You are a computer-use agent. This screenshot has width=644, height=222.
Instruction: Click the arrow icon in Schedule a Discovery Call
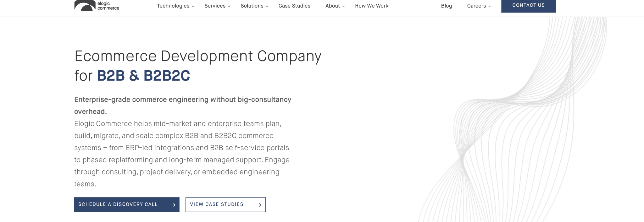(x=172, y=205)
